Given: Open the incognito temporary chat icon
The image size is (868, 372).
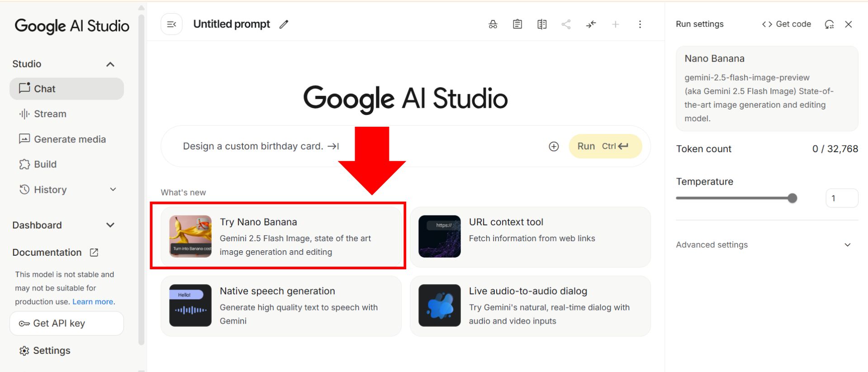Looking at the screenshot, I should tap(493, 24).
